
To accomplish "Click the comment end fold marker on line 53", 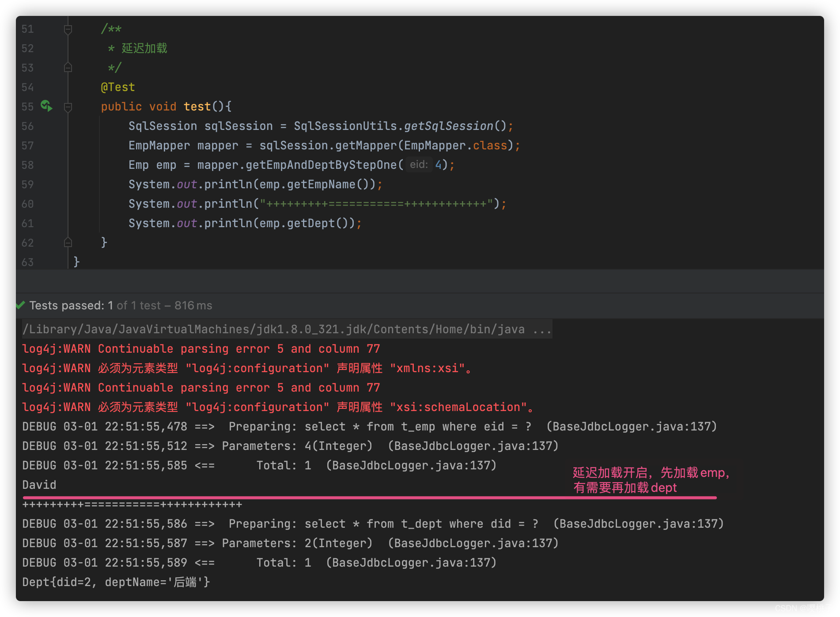I will (68, 68).
